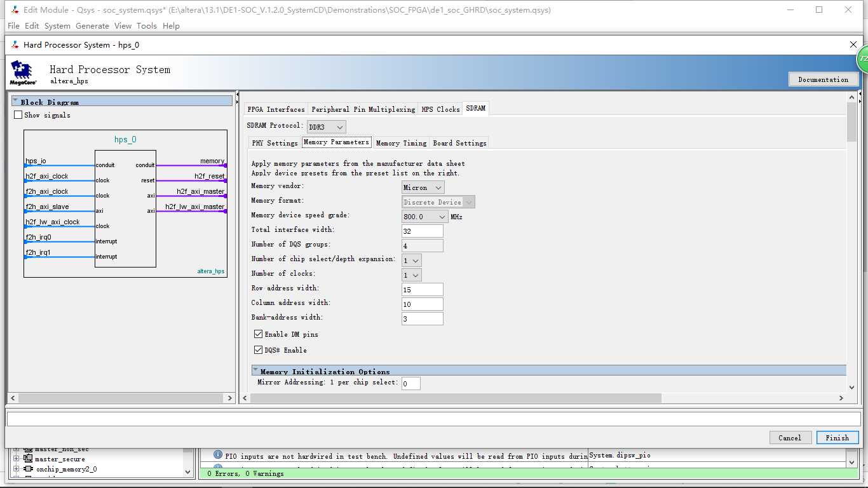Close the Hard Processor System dialog
Screen dimensions: 868x488
(853, 44)
